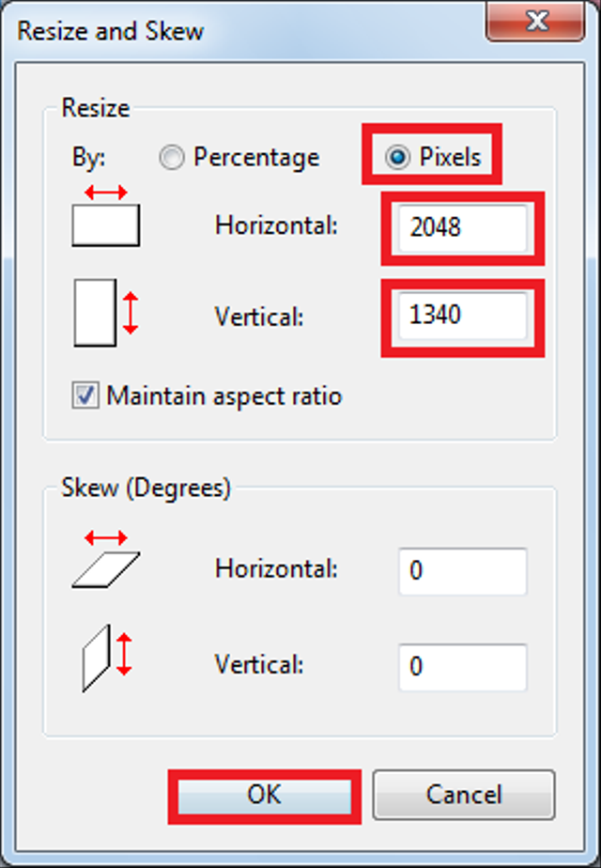Click the horizontal skew parallelogram icon
The width and height of the screenshot is (601, 868).
pos(105,561)
